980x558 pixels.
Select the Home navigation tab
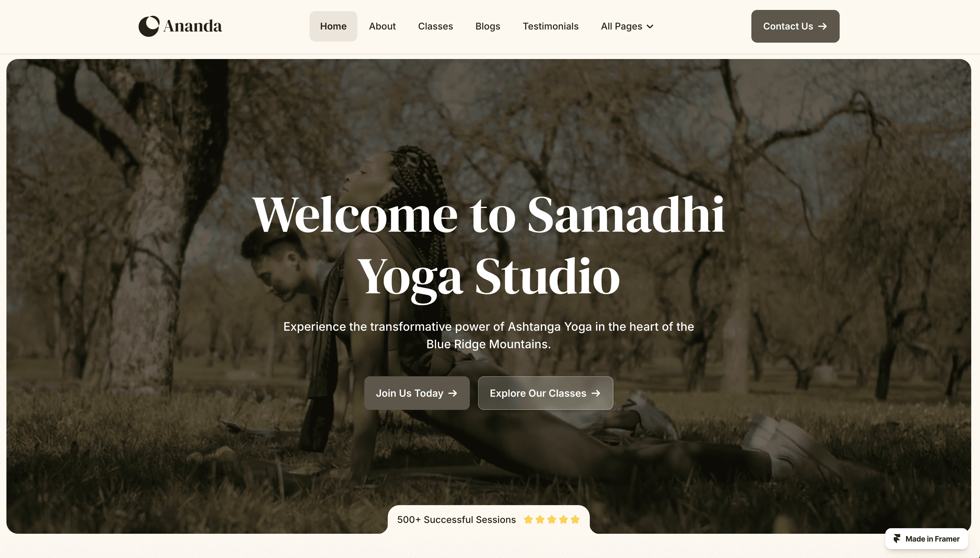click(x=333, y=26)
